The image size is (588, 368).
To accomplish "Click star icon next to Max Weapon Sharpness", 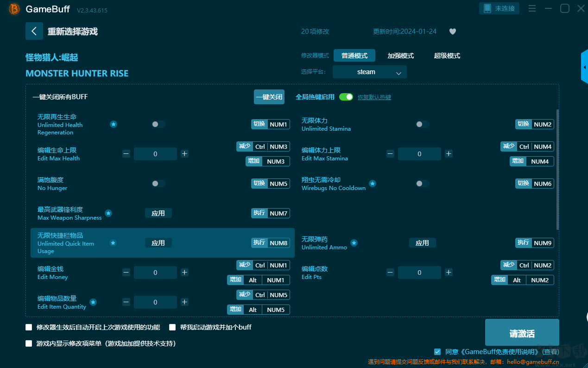I will [108, 213].
